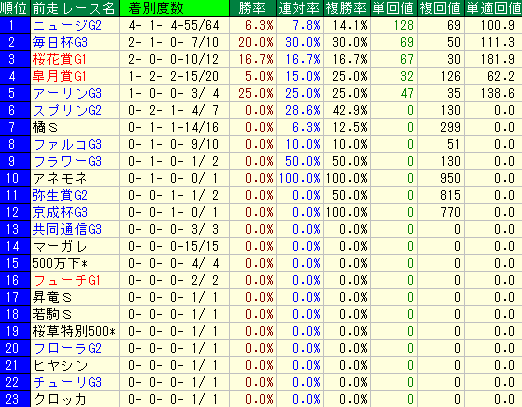The width and height of the screenshot is (522, 407).
Task: Click the スプリンG2 race name
Action: [67, 110]
